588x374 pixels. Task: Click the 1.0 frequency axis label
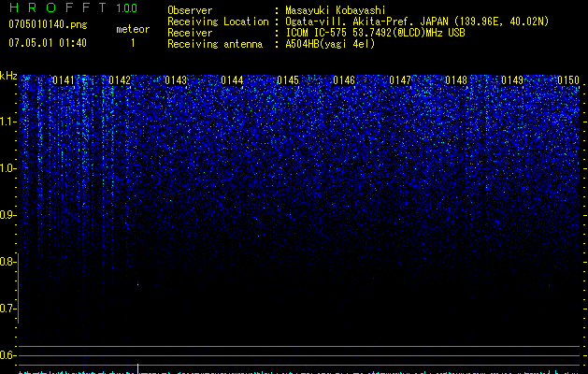(7, 168)
